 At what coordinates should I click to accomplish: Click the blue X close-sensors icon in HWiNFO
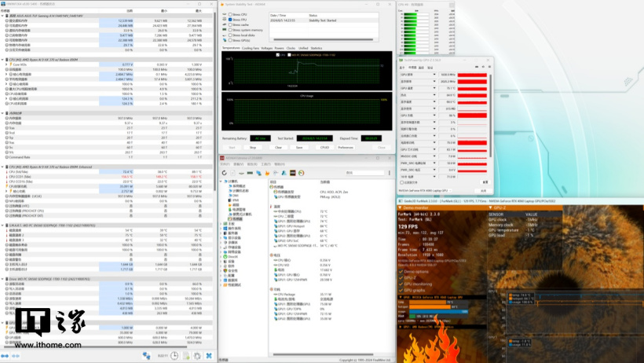[x=207, y=355]
